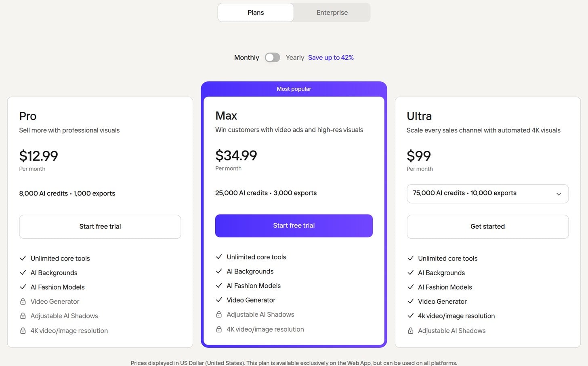The image size is (588, 366).
Task: Click Max plan 'Video Generator' feature text
Action: pyautogui.click(x=251, y=300)
